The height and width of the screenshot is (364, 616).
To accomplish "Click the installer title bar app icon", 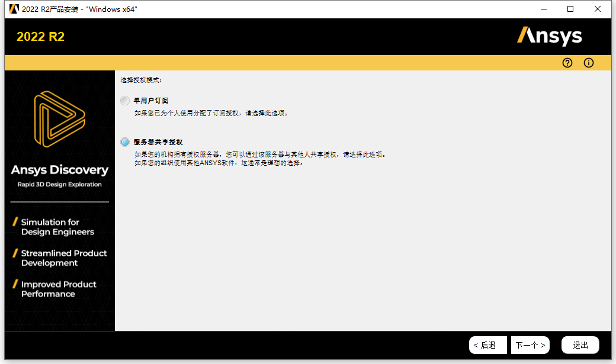I will [14, 9].
